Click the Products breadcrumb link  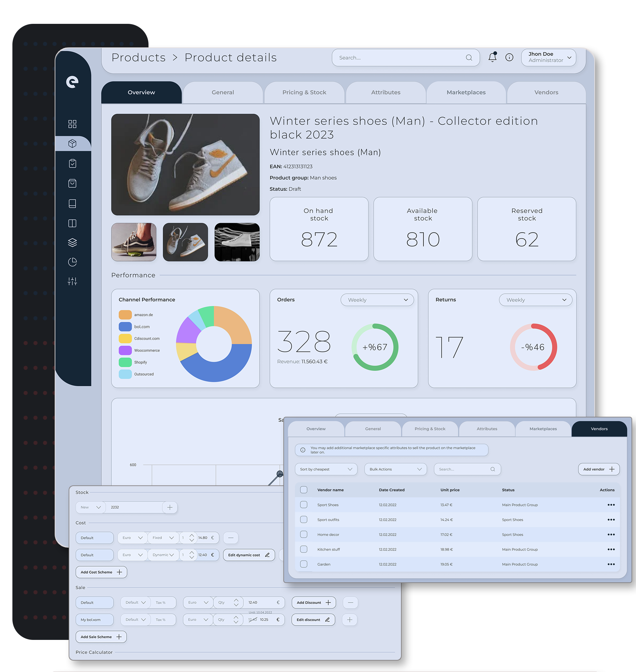(138, 58)
